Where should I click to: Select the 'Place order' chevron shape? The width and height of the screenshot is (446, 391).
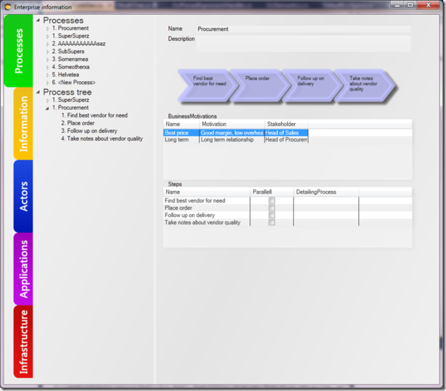[x=260, y=85]
